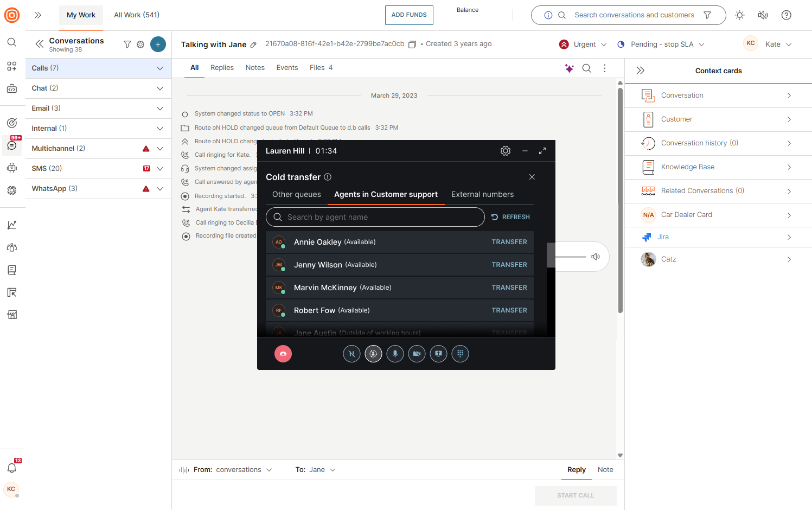This screenshot has height=510, width=812.
Task: Hang up the call with Lauren Hill
Action: (x=283, y=354)
